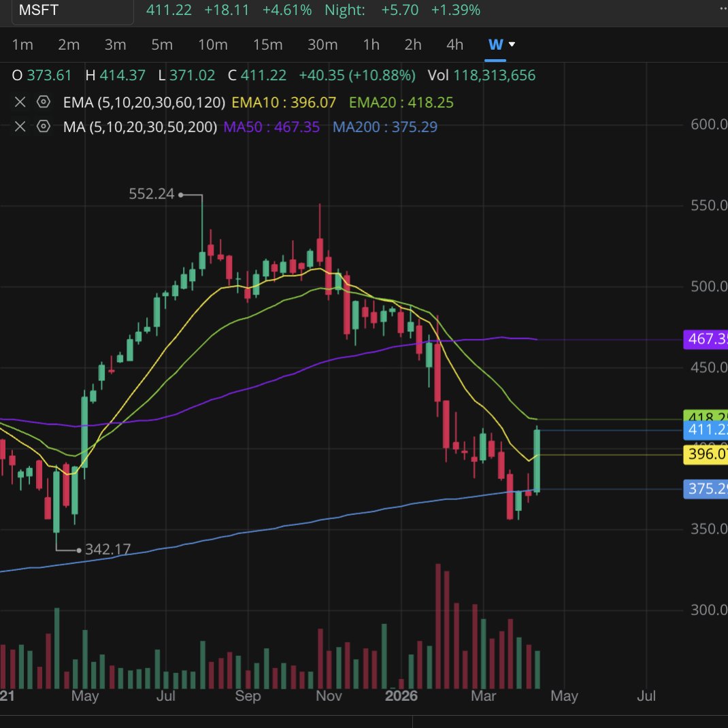Remove the EMA indicator with its X icon

tap(20, 102)
